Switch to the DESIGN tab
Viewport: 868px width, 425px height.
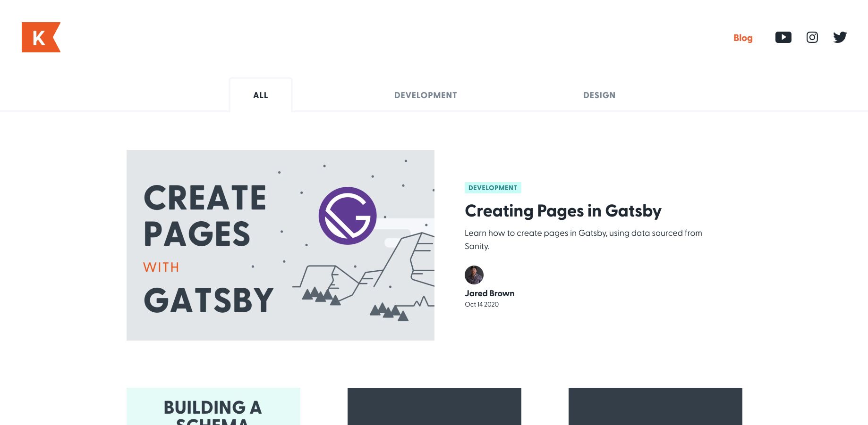(x=599, y=95)
